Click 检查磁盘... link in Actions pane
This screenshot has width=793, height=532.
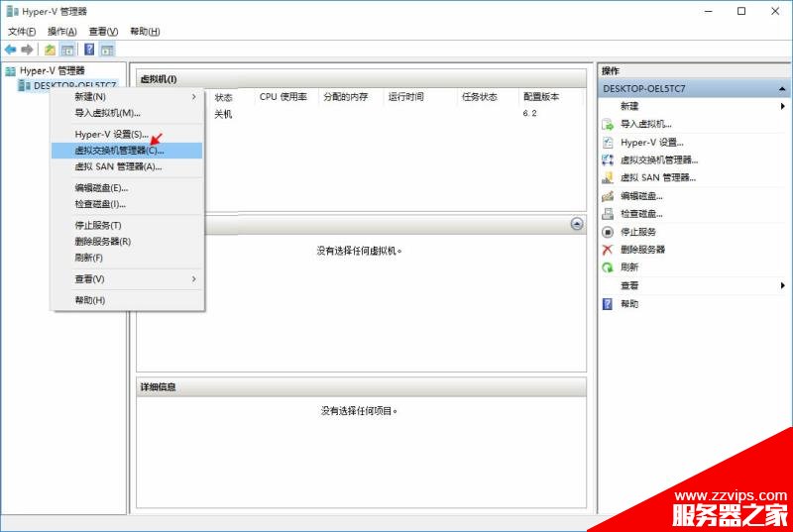pos(641,214)
